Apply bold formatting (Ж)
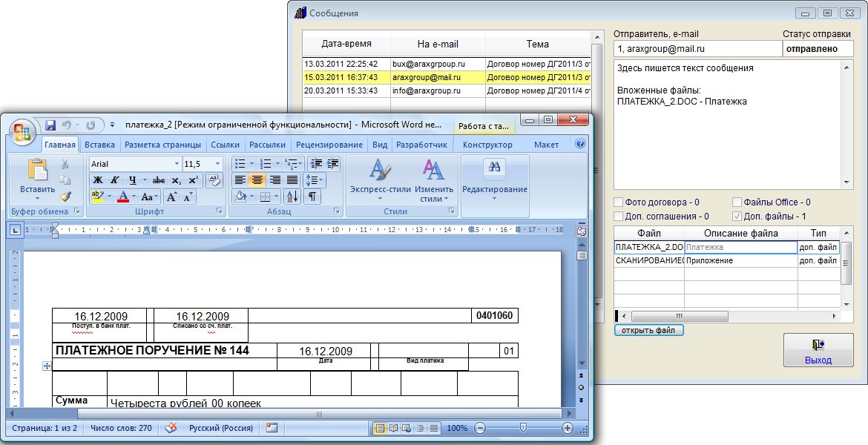This screenshot has height=445, width=868. click(x=98, y=180)
